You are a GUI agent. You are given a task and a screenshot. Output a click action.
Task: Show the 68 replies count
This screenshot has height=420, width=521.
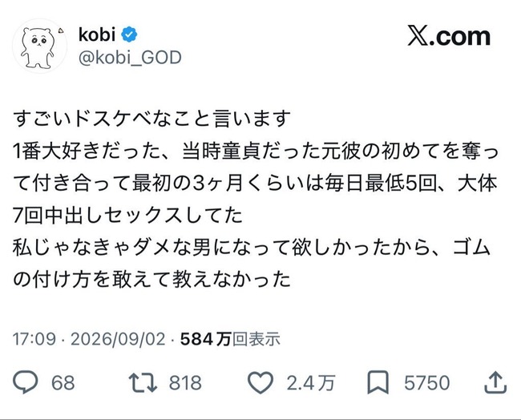[63, 383]
